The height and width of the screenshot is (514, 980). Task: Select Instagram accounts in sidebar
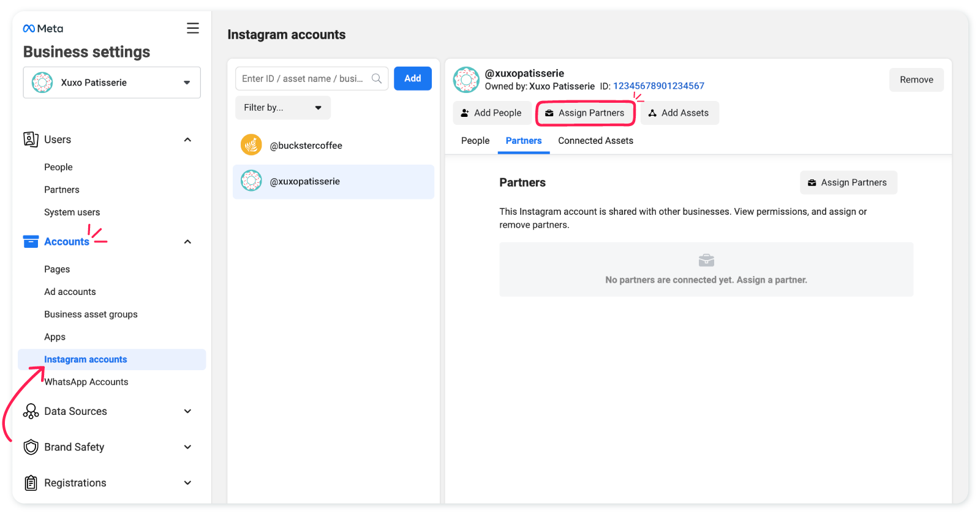point(111,359)
